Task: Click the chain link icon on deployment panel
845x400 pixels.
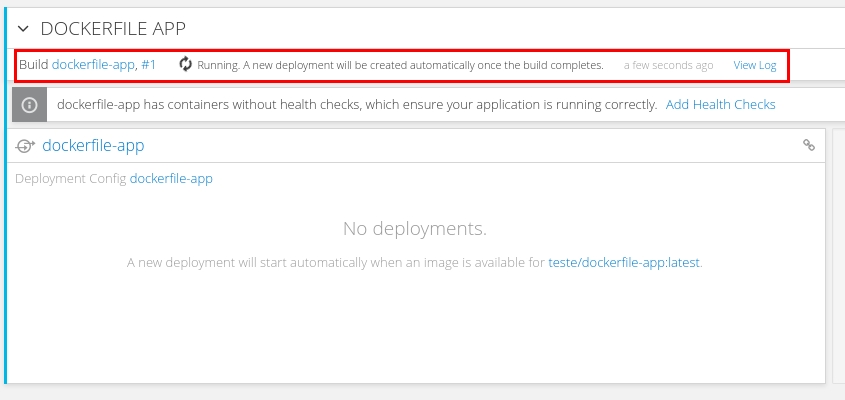Action: pos(809,145)
